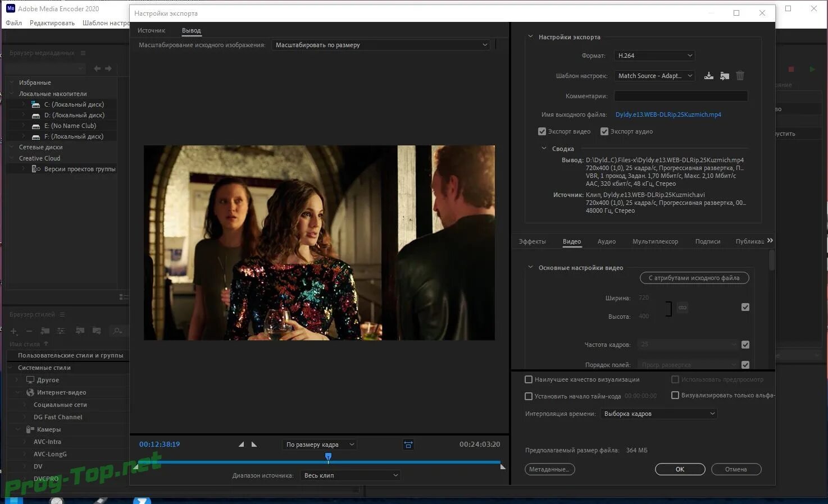828x504 pixels.
Task: Click the blue playhead on preview timeline
Action: [328, 457]
